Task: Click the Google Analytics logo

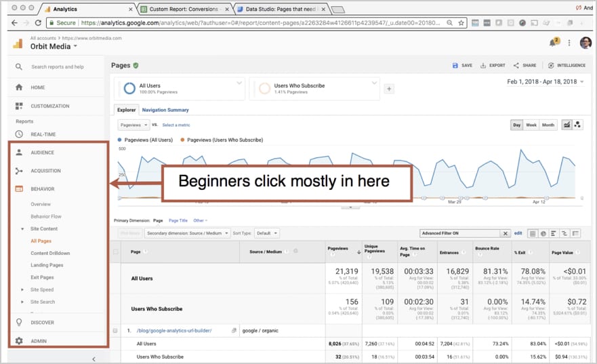Action: click(x=18, y=43)
